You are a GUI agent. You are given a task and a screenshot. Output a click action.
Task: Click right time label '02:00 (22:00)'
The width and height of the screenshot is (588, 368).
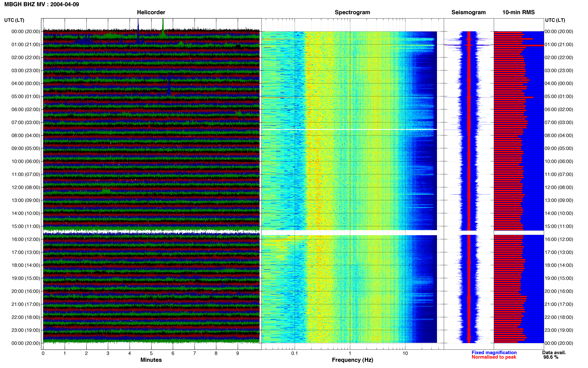(x=559, y=57)
